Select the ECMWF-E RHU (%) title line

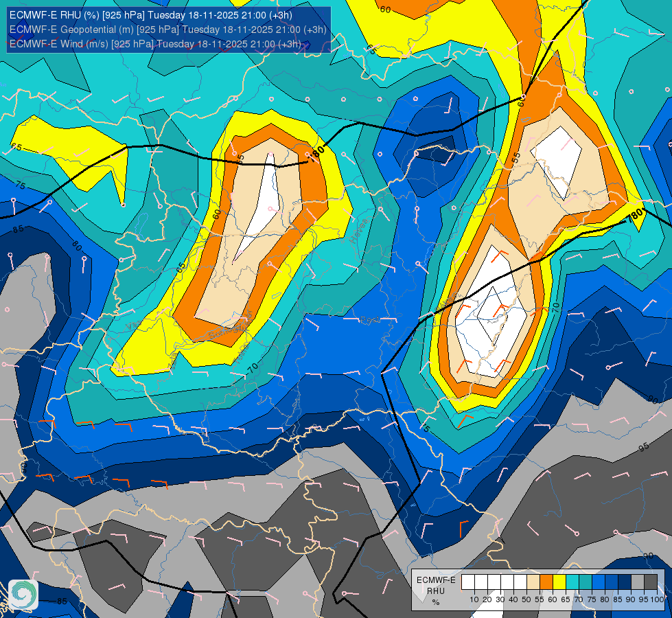coord(151,15)
